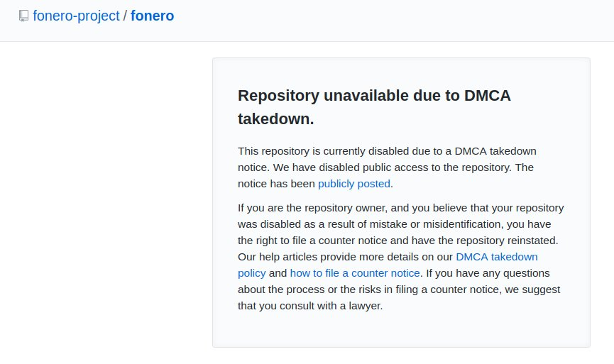Click the empty space below the notice's last paragraph
Image resolution: width=614 pixels, height=364 pixels.
pyautogui.click(x=401, y=330)
